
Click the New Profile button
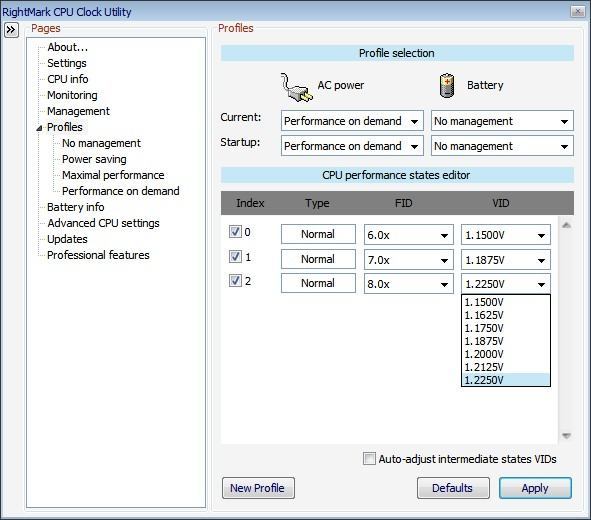258,488
